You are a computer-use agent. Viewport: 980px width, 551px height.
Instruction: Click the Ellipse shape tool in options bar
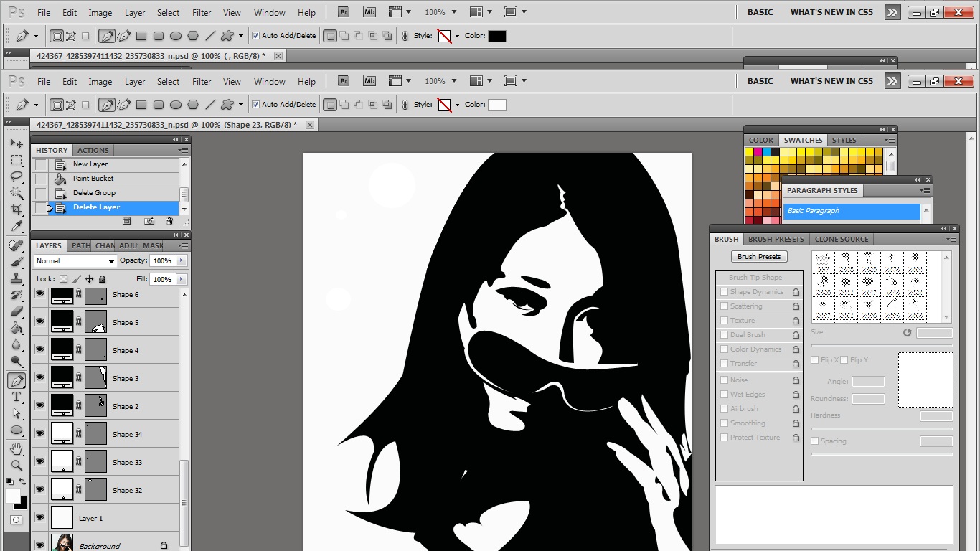[176, 105]
